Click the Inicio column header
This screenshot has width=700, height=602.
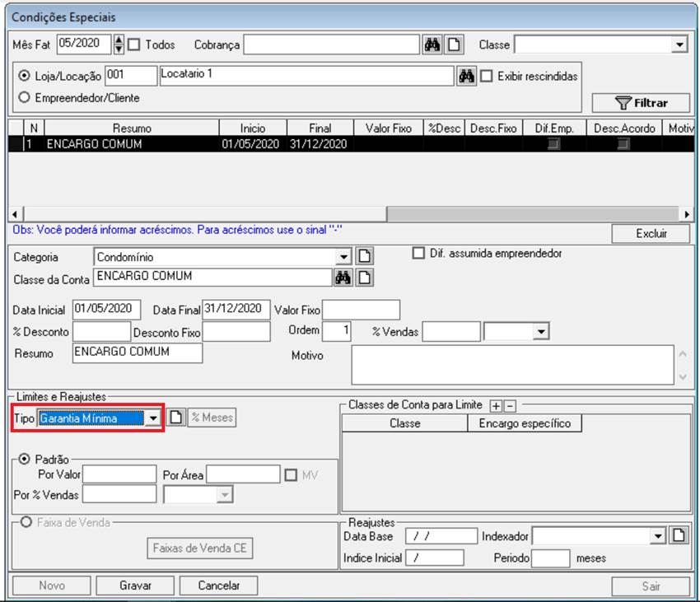pos(253,128)
